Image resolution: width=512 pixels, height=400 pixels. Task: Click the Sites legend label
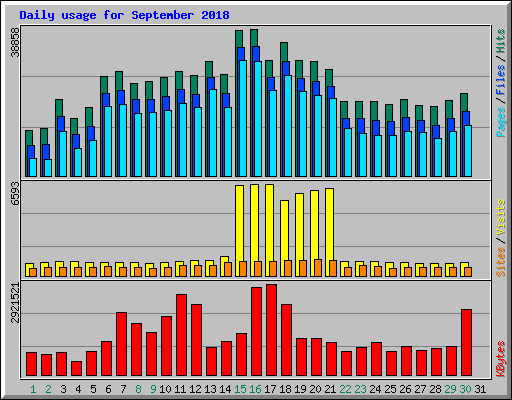[501, 262]
